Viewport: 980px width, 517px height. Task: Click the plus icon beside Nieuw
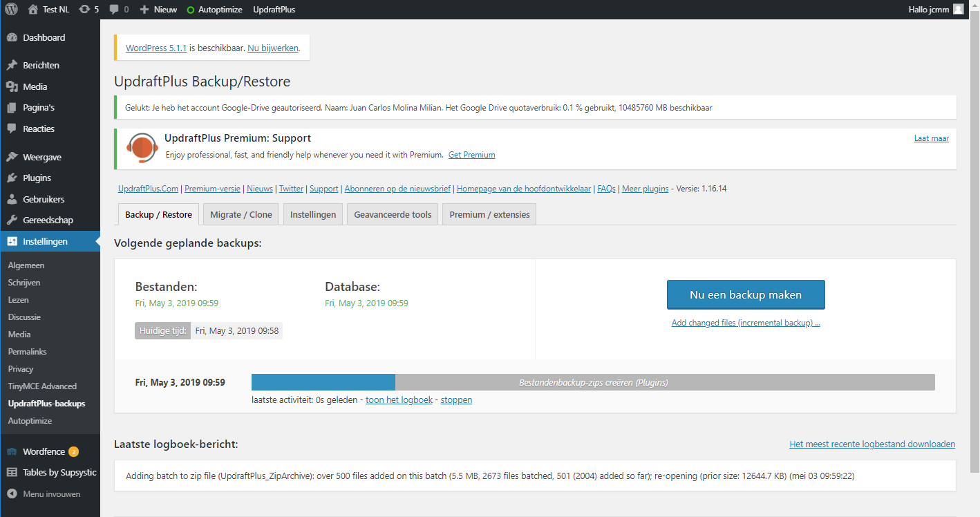pyautogui.click(x=144, y=10)
